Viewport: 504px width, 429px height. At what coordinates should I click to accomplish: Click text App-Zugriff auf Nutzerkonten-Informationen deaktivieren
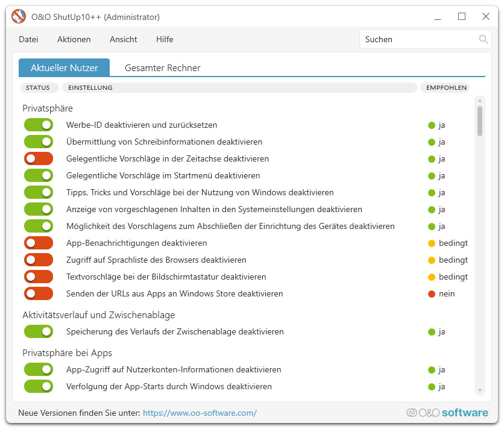click(174, 369)
